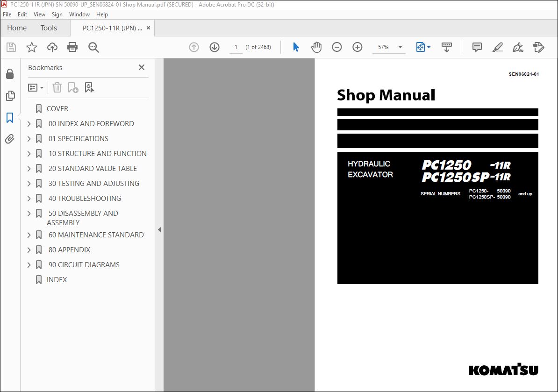The width and height of the screenshot is (558, 392).
Task: Click the SEN06824-01 document number
Action: (523, 74)
